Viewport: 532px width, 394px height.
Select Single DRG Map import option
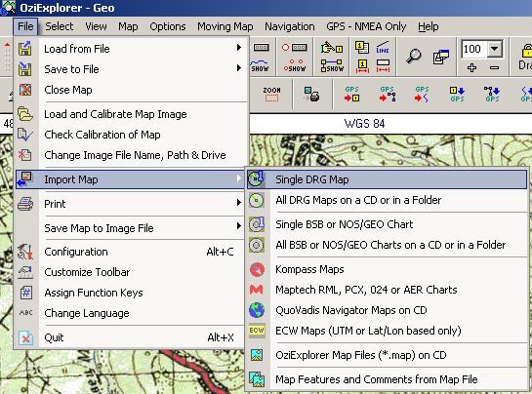coord(387,179)
